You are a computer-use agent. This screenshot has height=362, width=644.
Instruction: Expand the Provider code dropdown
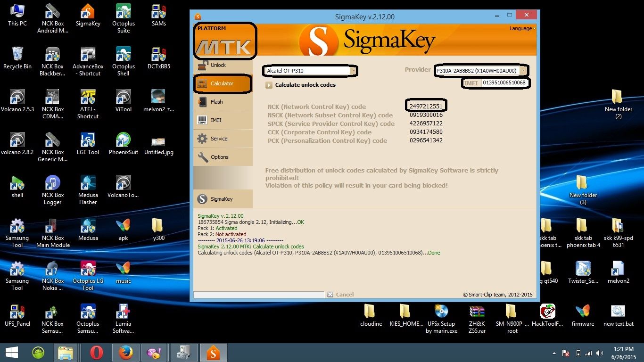click(523, 71)
